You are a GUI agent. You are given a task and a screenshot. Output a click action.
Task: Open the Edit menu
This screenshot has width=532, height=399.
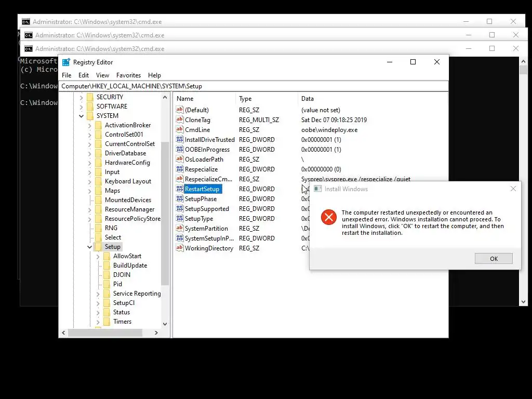tap(84, 75)
